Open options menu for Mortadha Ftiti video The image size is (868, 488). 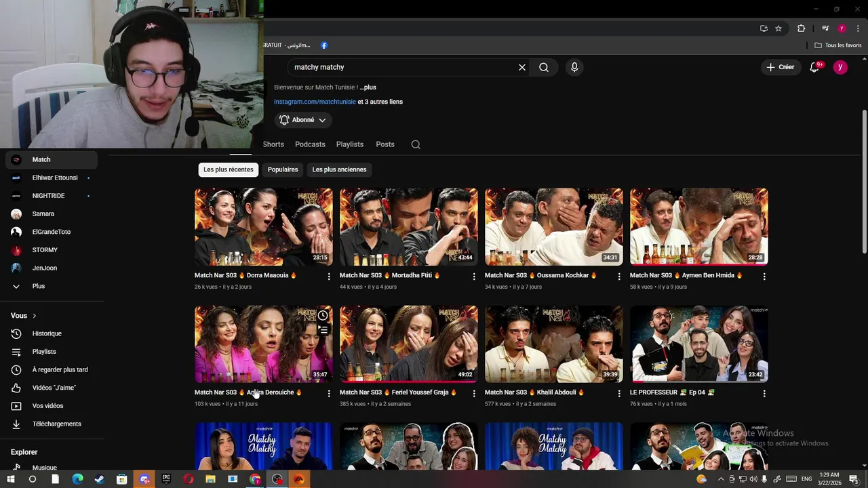[474, 277]
